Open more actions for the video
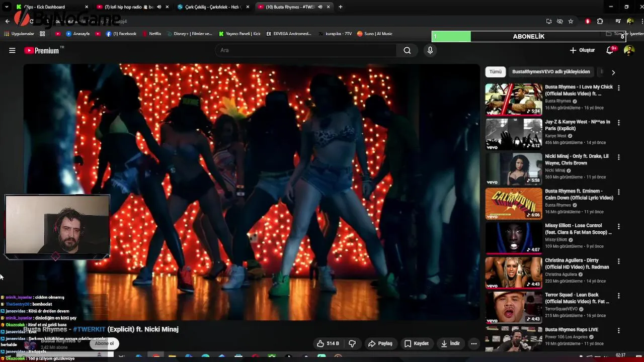644x362 pixels. point(474,343)
